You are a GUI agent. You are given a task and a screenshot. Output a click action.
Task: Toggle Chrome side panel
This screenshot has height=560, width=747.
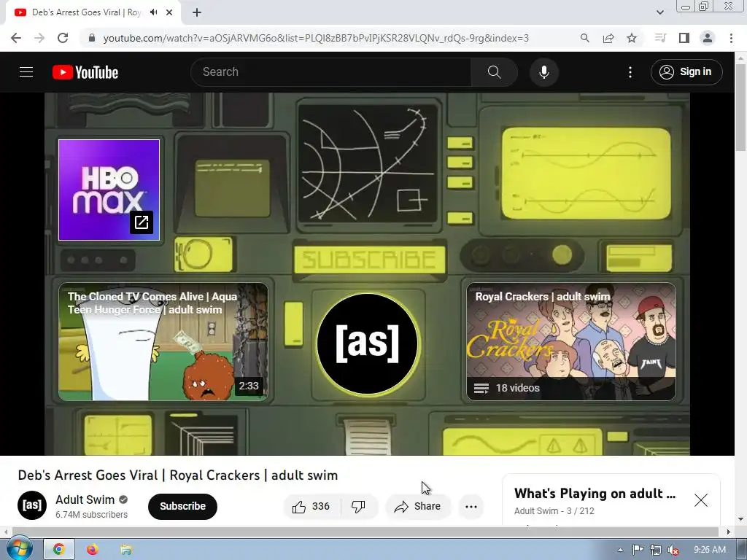[x=684, y=38]
